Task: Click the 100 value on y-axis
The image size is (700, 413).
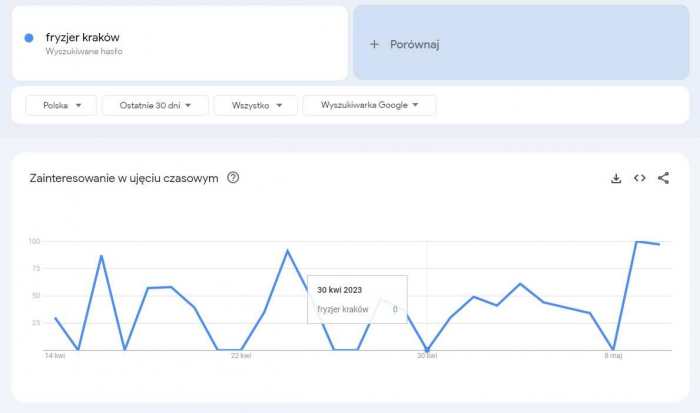Action: 33,241
